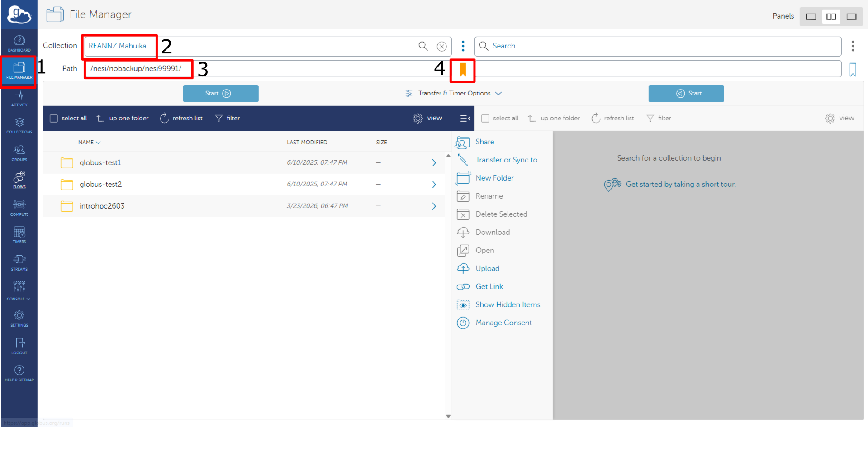Click 'Get started by taking a short tour' link
Viewport: 868px width, 466px height.
[680, 185]
